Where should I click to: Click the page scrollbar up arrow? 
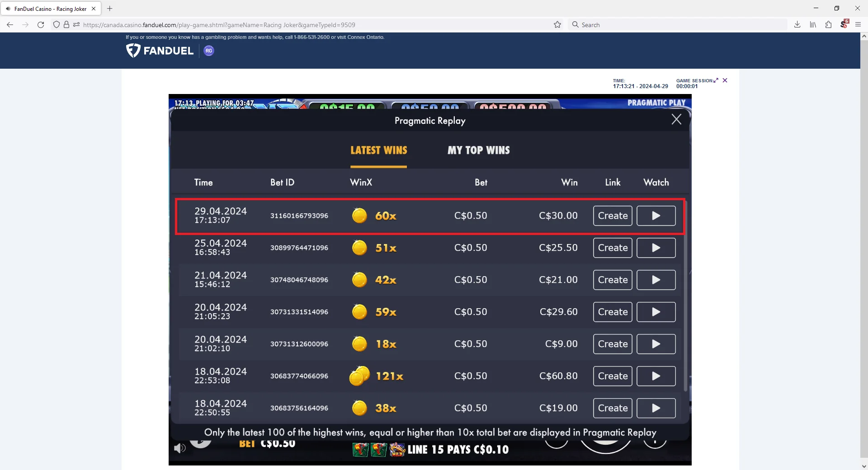[864, 37]
